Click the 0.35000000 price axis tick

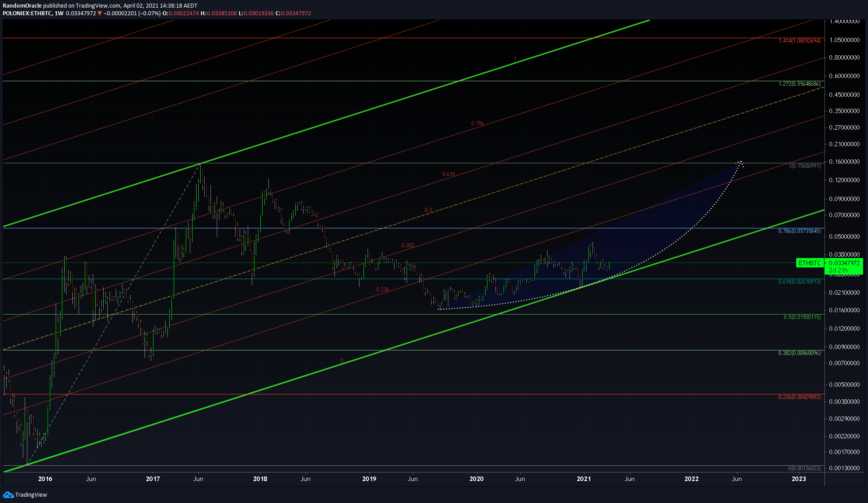(845, 111)
